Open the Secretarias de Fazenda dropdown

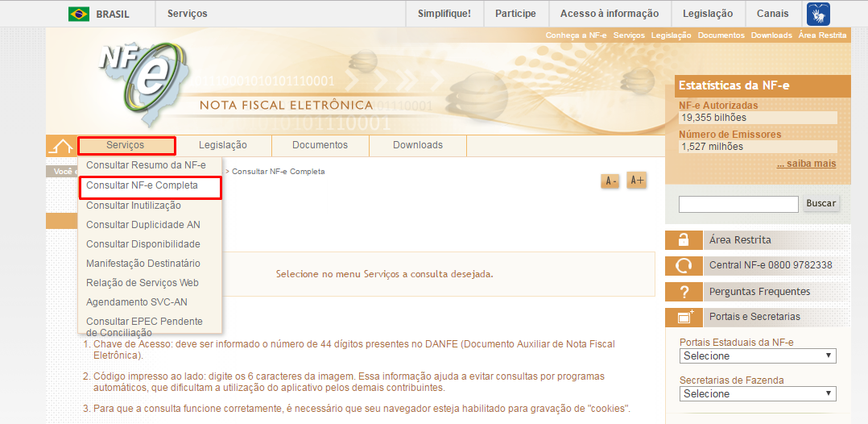pos(758,393)
